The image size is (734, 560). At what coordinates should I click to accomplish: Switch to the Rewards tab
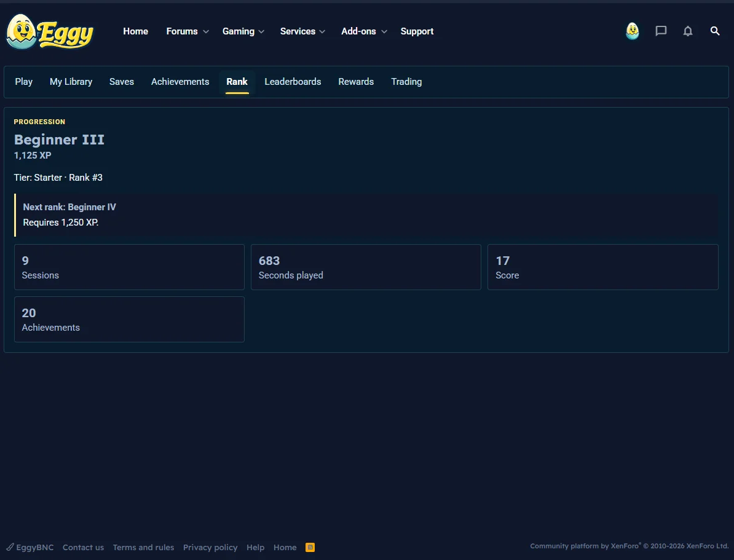356,82
